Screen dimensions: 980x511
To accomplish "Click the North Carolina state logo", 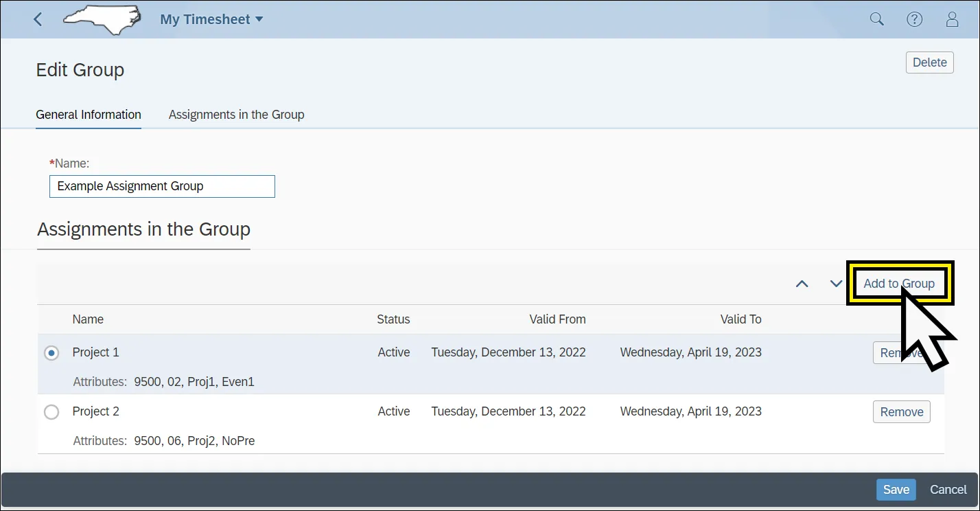I will [102, 19].
